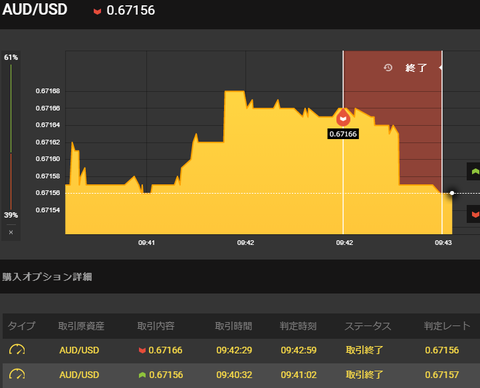Click the 購入オプション詳細 section header
This screenshot has height=388, width=480.
click(x=47, y=277)
